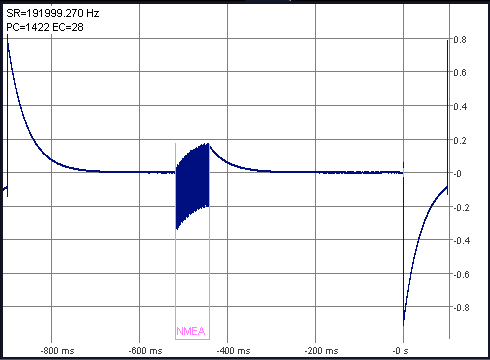
Task: Click the -600 ms time axis label
Action: (145, 351)
